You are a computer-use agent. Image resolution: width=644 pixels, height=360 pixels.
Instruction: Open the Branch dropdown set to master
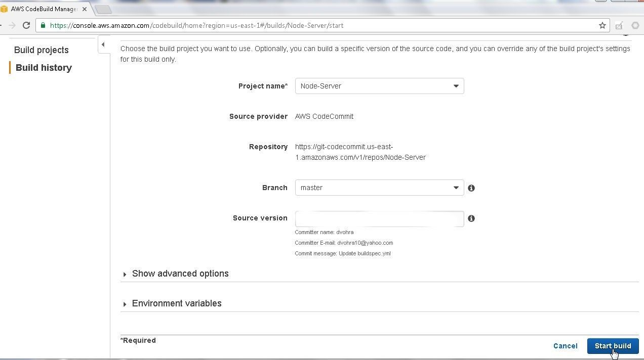pos(379,188)
